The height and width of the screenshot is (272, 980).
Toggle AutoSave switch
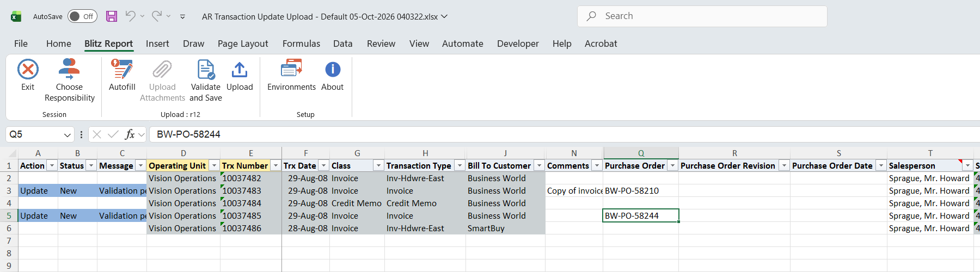pyautogui.click(x=82, y=16)
